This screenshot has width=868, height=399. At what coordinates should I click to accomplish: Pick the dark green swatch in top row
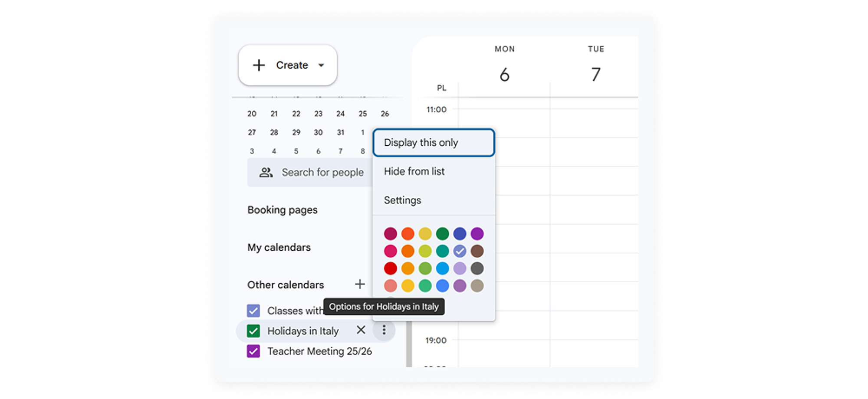click(442, 234)
